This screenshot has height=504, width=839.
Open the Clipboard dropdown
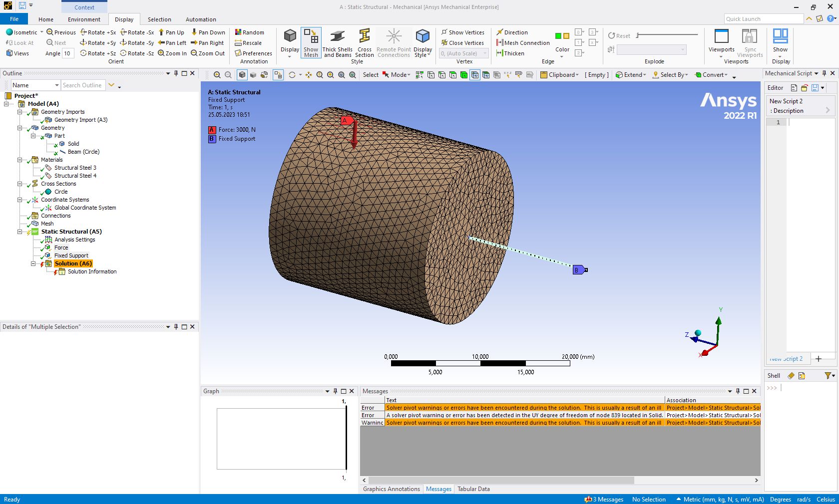pyautogui.click(x=559, y=75)
